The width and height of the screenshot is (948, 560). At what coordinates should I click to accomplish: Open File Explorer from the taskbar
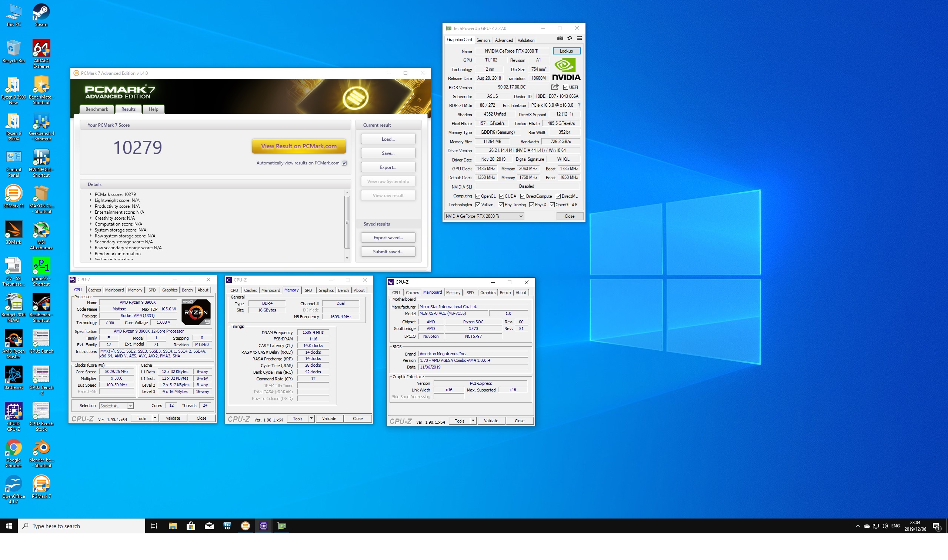pos(173,526)
